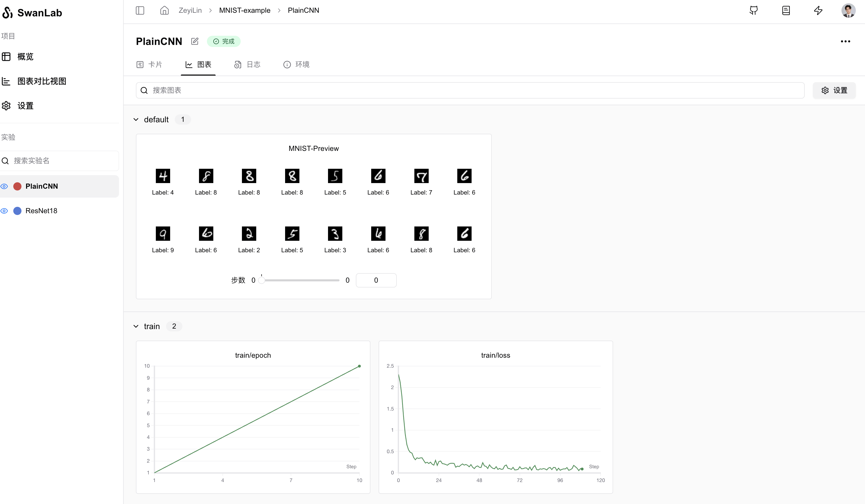Click the pencil edit icon beside PlainCNN

click(x=195, y=41)
